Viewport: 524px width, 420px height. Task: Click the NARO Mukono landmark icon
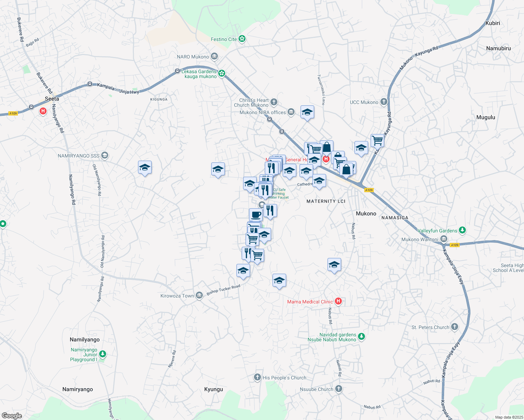[x=214, y=55]
